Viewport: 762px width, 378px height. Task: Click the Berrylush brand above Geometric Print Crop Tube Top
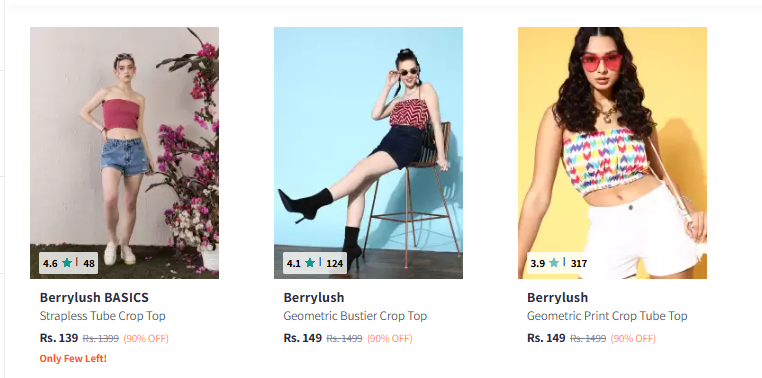557,297
